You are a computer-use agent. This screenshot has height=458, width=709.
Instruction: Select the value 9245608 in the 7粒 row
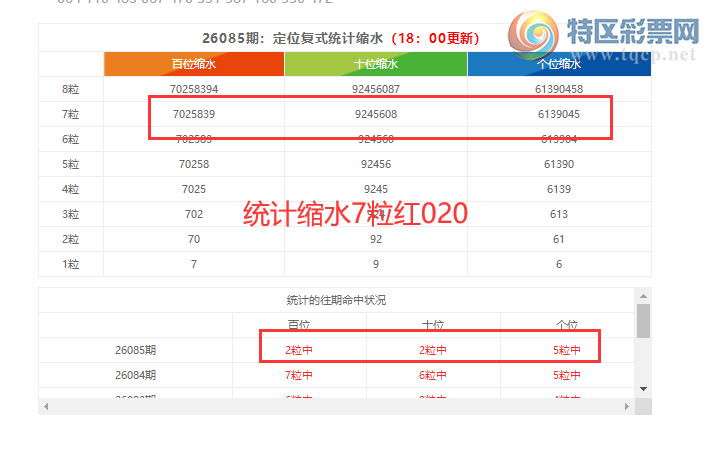[376, 114]
